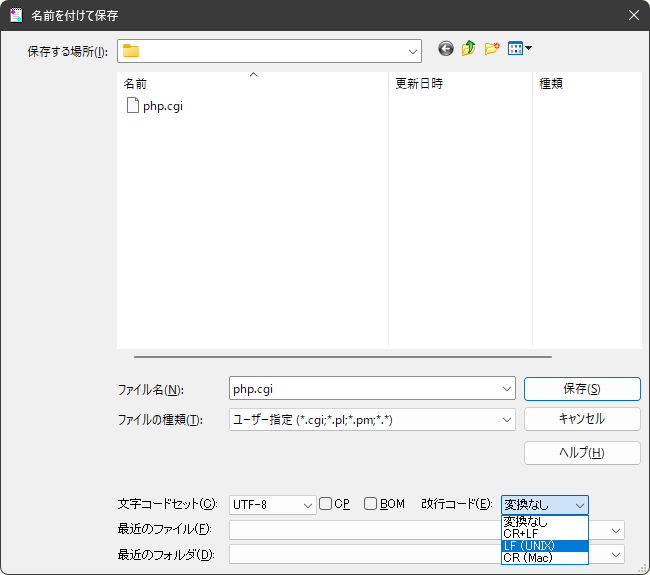Select CR (Mac) newline option
Image resolution: width=650 pixels, height=575 pixels.
tap(545, 558)
